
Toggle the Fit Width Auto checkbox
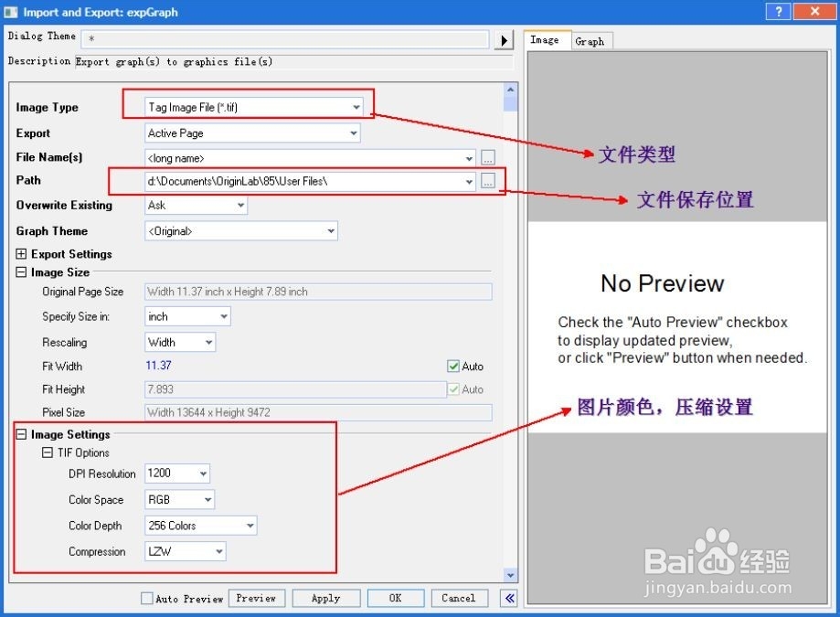[453, 367]
